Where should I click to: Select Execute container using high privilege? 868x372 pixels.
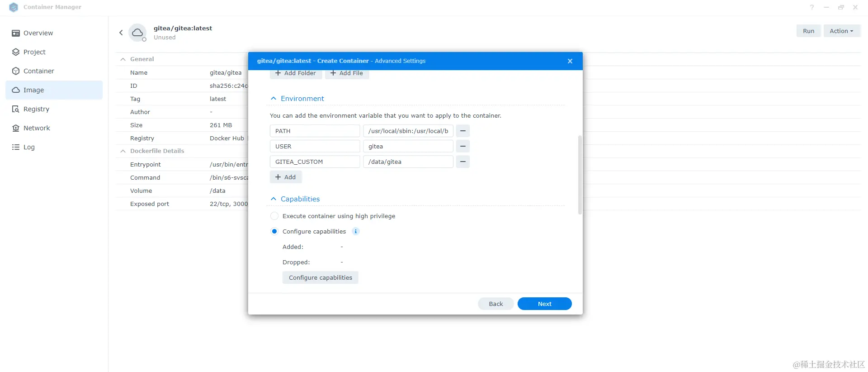pyautogui.click(x=274, y=216)
